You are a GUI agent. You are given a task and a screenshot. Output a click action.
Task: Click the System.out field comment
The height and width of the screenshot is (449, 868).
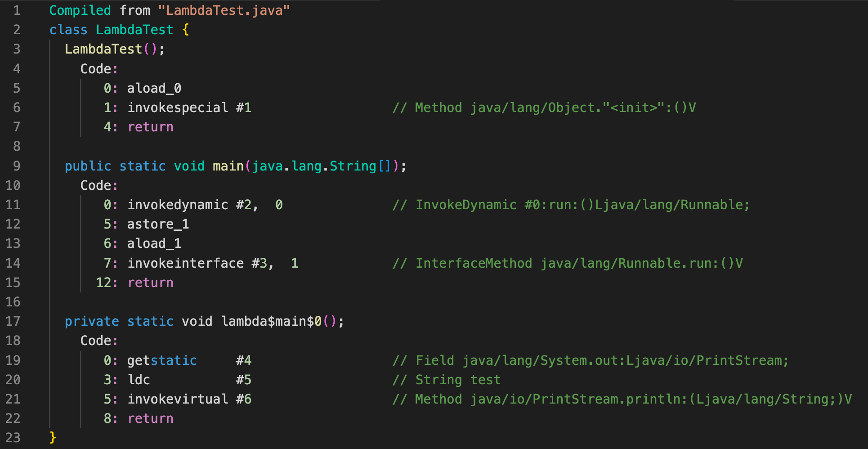(591, 360)
